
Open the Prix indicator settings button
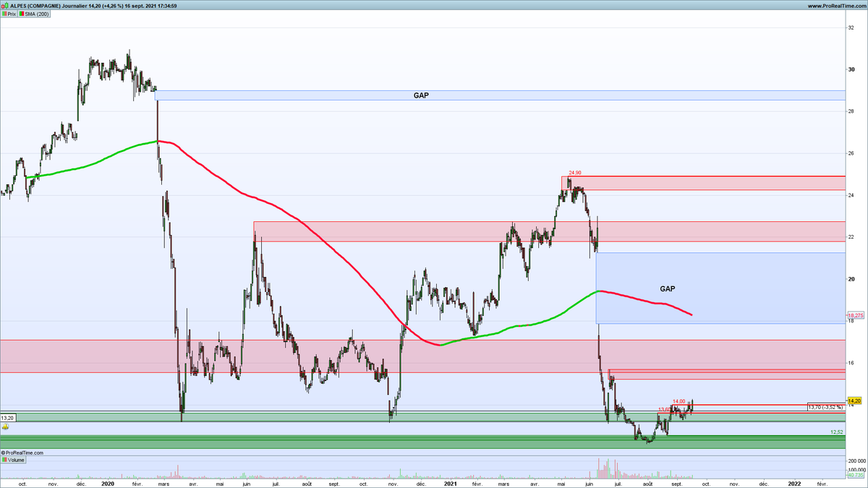pyautogui.click(x=10, y=14)
